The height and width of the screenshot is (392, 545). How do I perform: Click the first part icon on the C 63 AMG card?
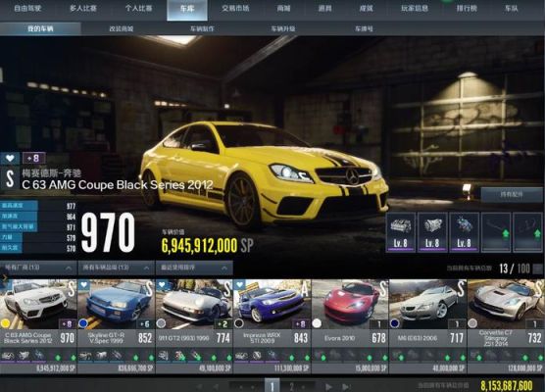pos(8,356)
